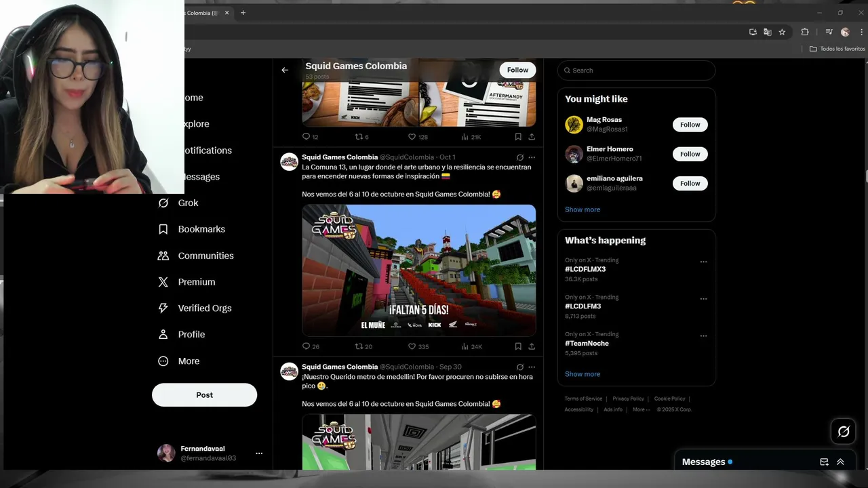Open the #LCDFLMX3 trend
The image size is (868, 488).
(585, 269)
